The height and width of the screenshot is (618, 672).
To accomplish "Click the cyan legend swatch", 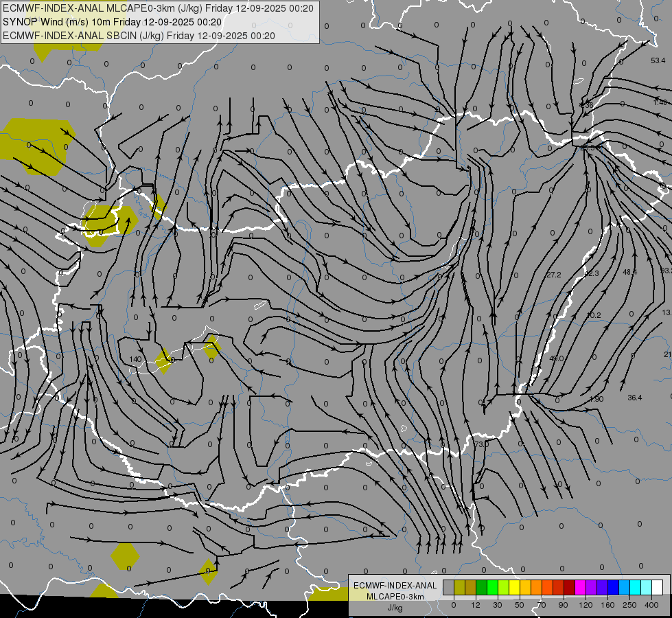I will 636,587.
